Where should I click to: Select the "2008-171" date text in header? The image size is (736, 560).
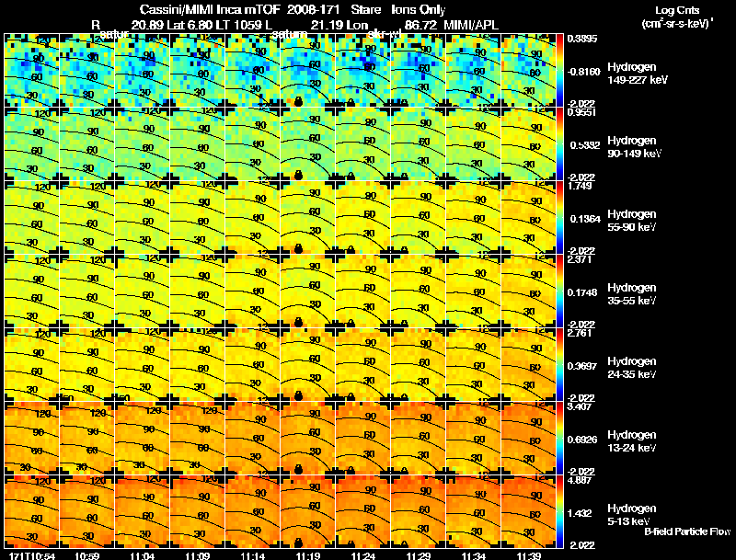tap(313, 10)
